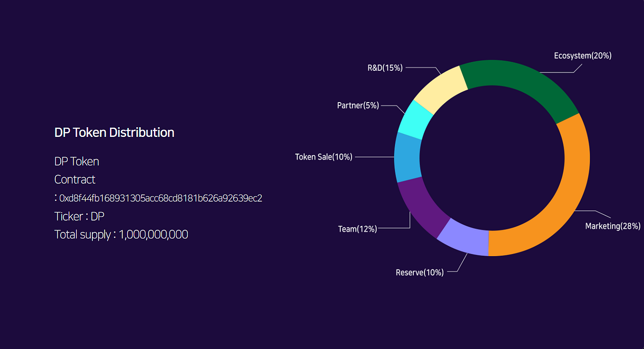Select the Team(12%) label
Screen dimensions: 644x349
[357, 228]
